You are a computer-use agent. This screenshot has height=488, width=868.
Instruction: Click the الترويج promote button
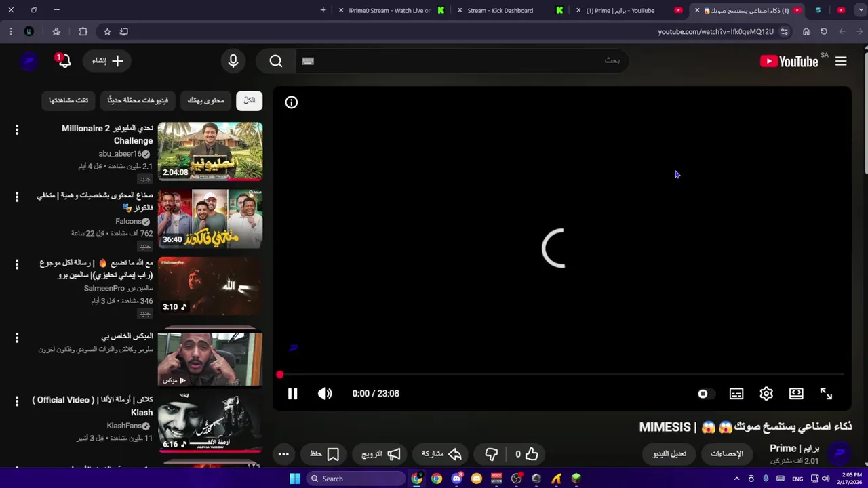pos(380,454)
